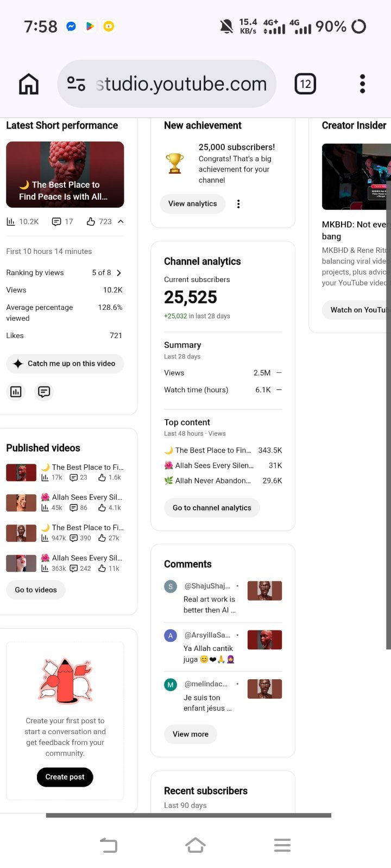This screenshot has height=868, width=391.
Task: Click Catch me up on this video
Action: click(x=65, y=363)
